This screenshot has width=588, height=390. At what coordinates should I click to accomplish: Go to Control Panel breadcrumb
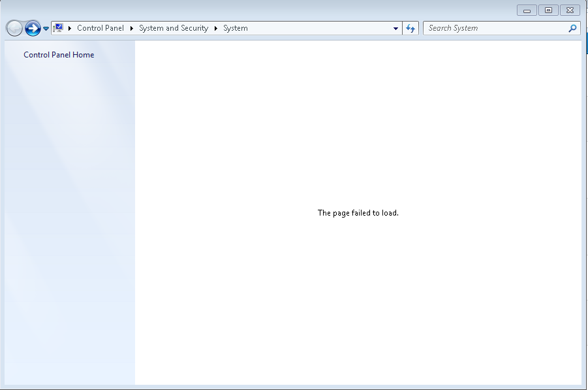click(100, 28)
